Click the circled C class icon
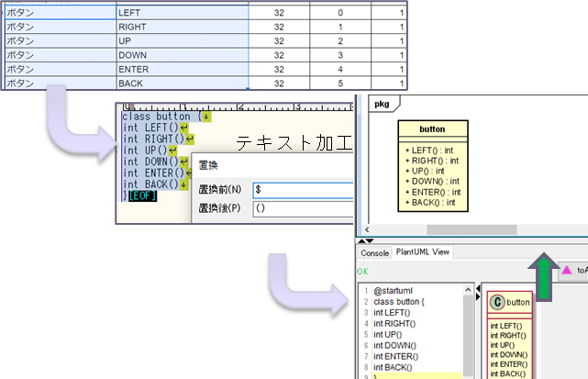 [x=497, y=301]
